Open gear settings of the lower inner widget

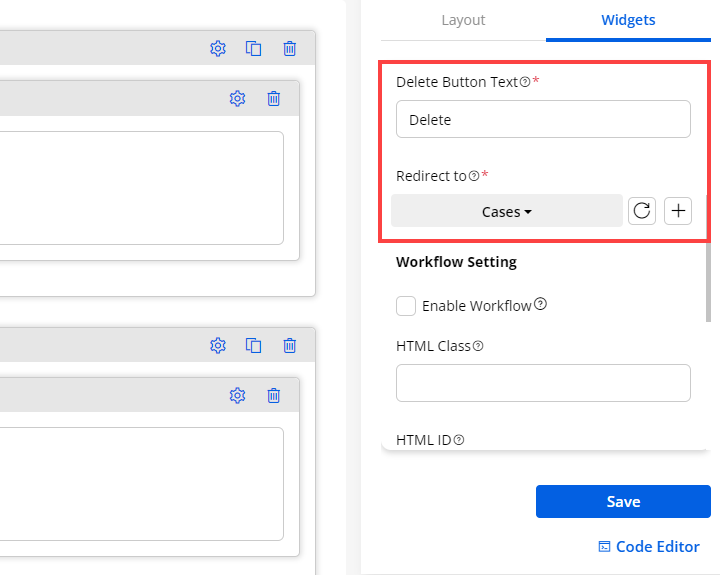[x=237, y=395]
